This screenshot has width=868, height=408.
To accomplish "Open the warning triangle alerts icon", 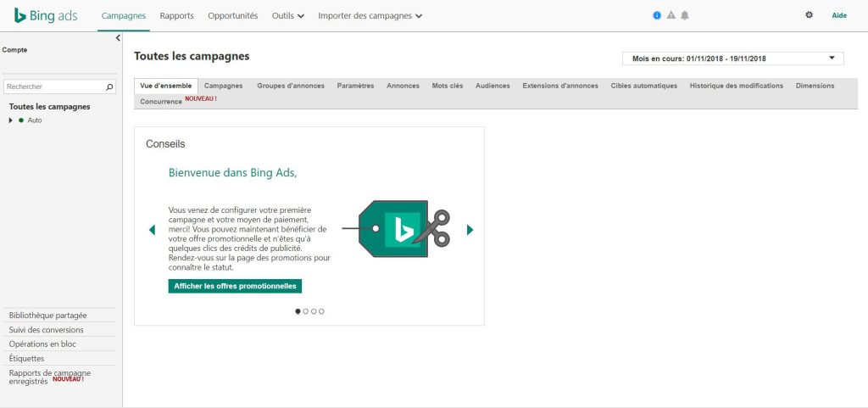I will [x=670, y=15].
